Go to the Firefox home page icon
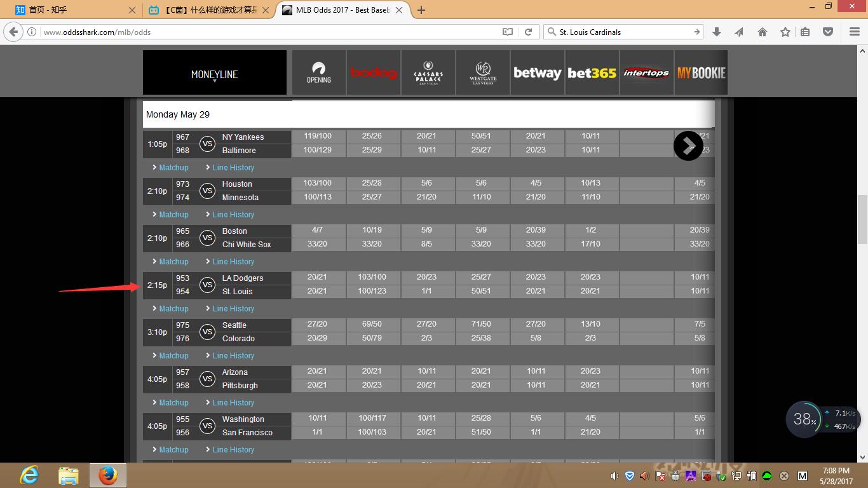The image size is (868, 488). [x=762, y=32]
